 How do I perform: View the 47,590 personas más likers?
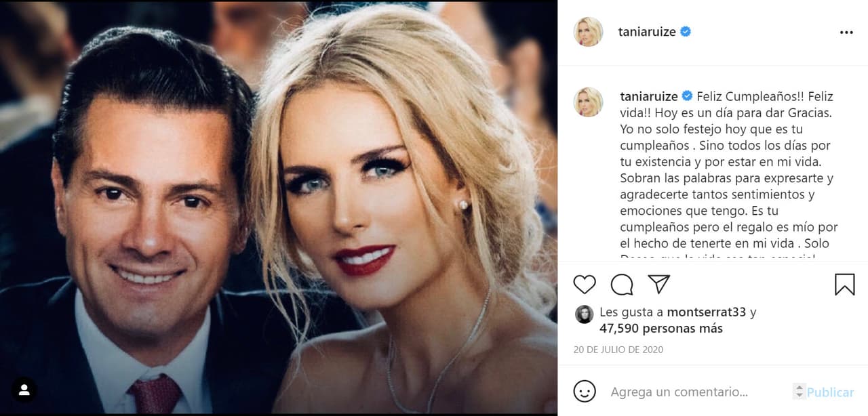click(x=661, y=328)
